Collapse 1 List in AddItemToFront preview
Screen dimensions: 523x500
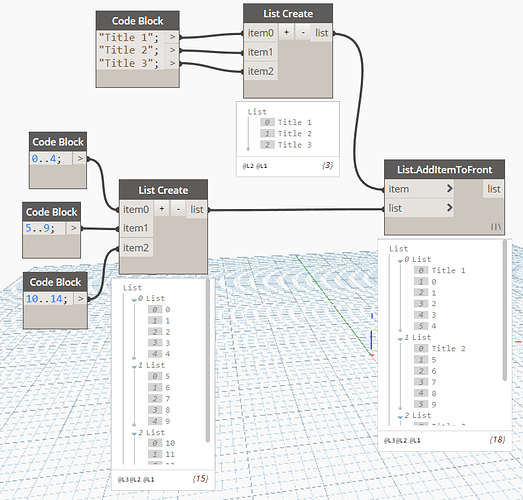click(x=400, y=339)
